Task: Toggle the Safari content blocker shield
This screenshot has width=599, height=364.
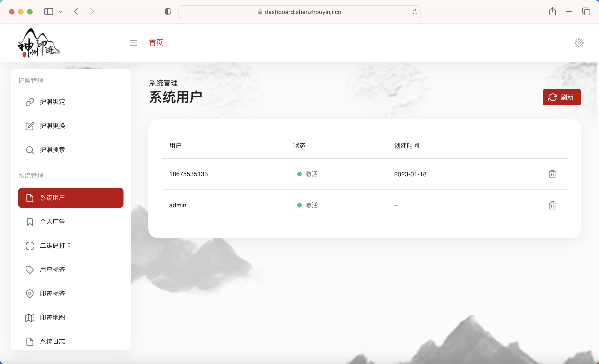Action: [x=168, y=12]
